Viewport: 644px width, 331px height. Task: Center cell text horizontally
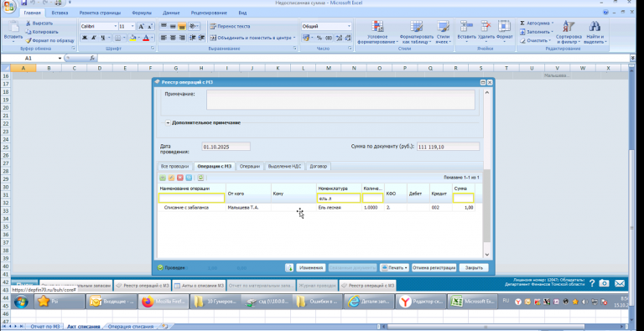pos(173,38)
